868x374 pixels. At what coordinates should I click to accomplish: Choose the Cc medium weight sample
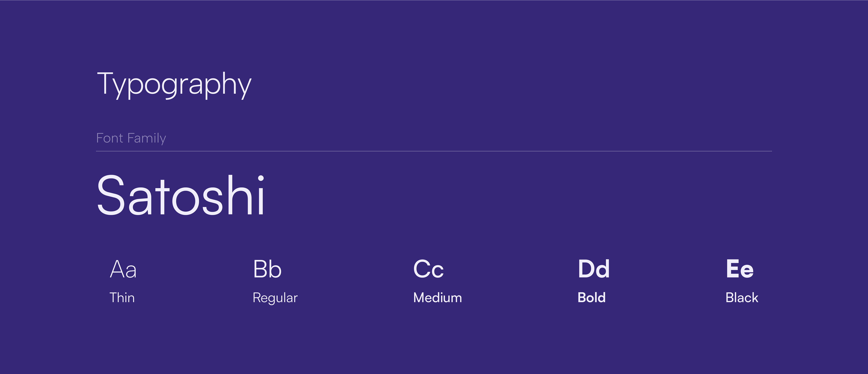pos(429,269)
